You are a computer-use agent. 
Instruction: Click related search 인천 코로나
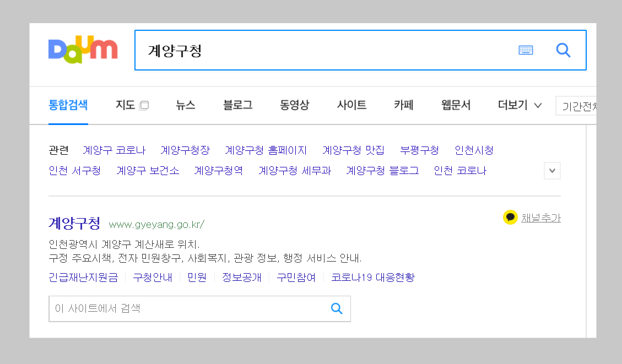pyautogui.click(x=460, y=171)
